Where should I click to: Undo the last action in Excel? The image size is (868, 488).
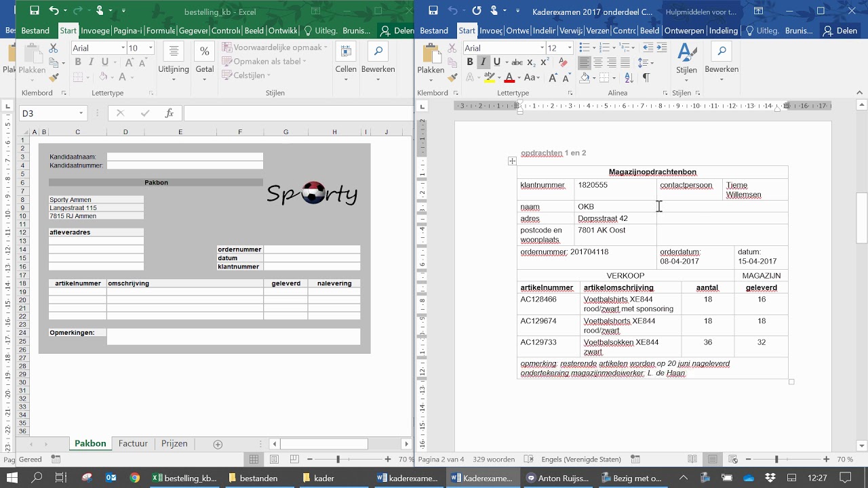pyautogui.click(x=54, y=11)
